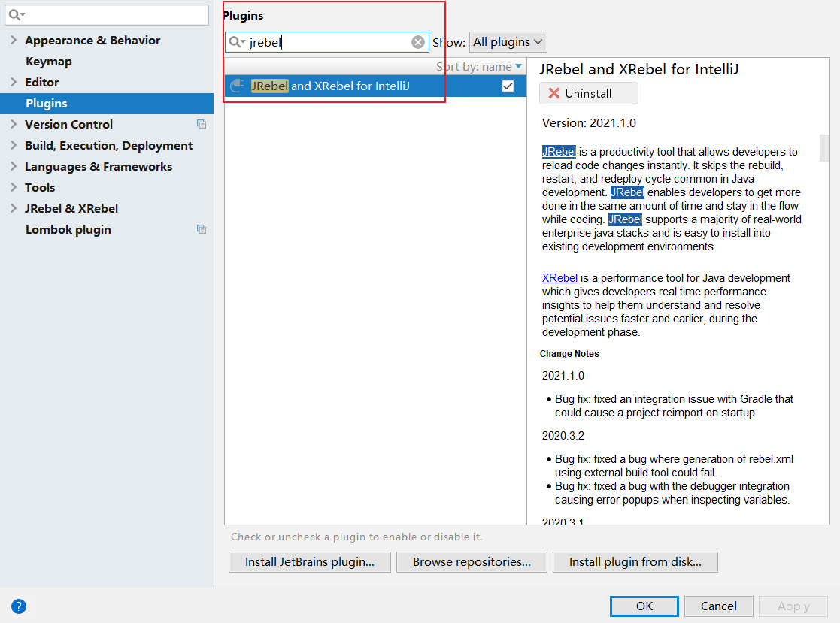840x623 pixels.
Task: Clear the jrebel search text
Action: [x=418, y=42]
